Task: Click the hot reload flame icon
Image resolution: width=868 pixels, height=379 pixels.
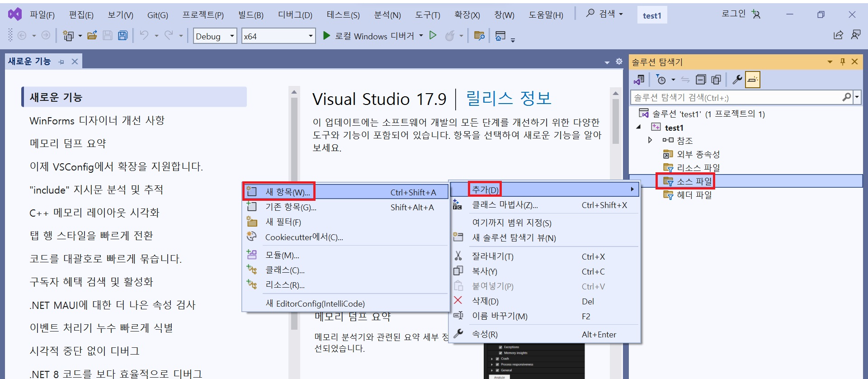Action: point(450,35)
